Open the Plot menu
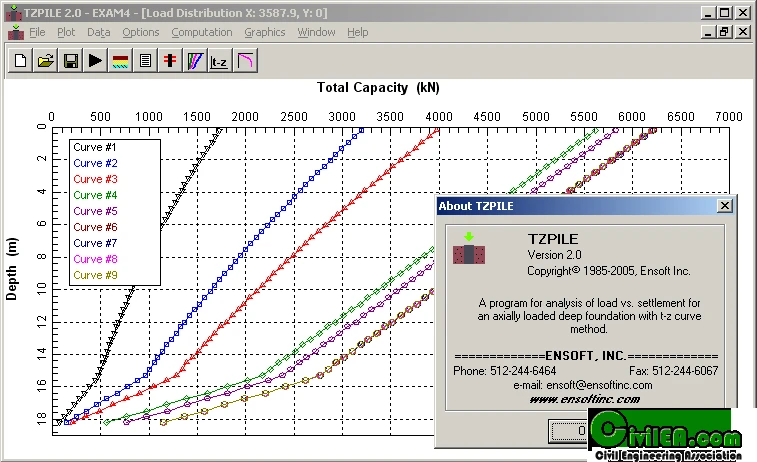757x462 pixels. [66, 32]
